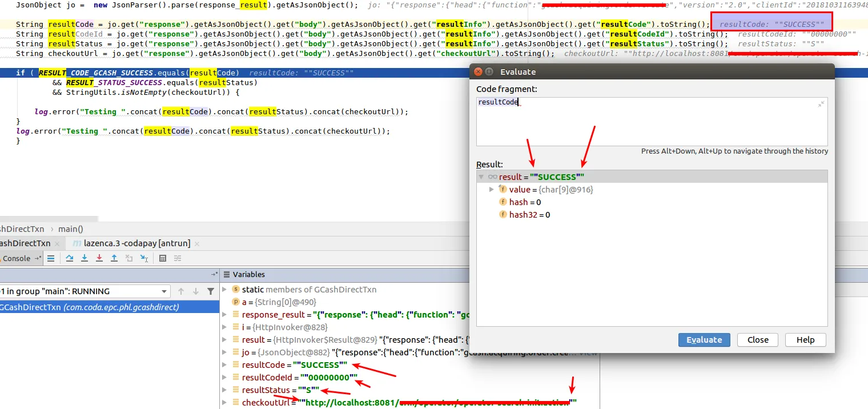Click the glasses watch icon beside result

pos(493,177)
